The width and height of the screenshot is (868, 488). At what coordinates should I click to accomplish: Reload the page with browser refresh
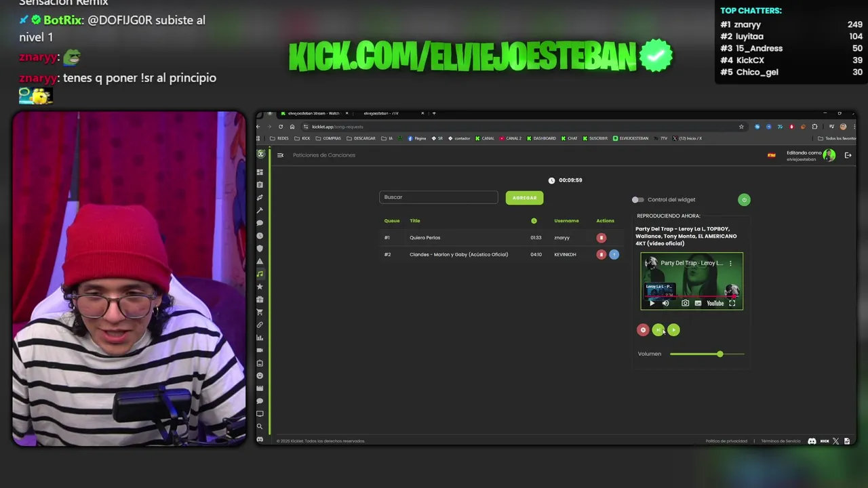click(x=281, y=127)
